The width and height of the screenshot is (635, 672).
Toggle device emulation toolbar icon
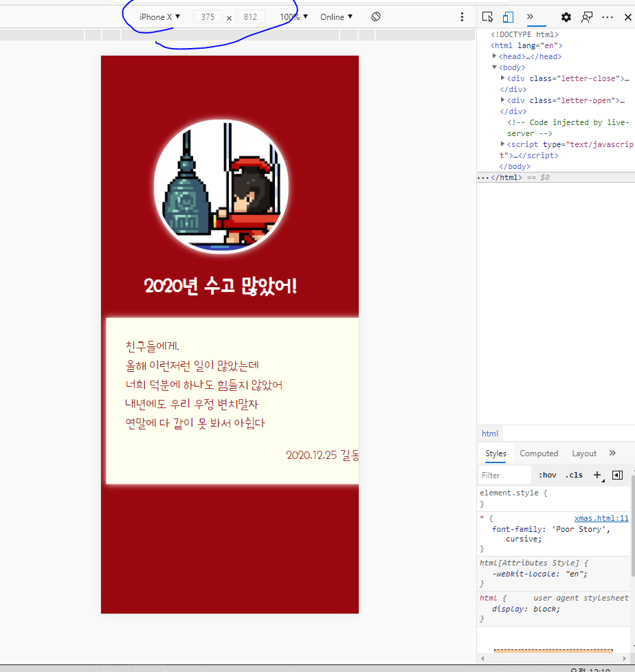[x=508, y=16]
